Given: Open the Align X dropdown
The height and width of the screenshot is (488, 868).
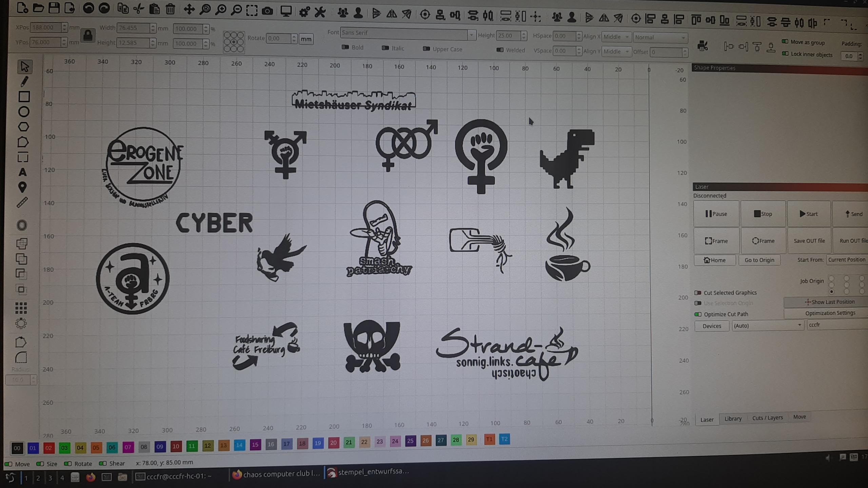Looking at the screenshot, I should click(x=616, y=37).
